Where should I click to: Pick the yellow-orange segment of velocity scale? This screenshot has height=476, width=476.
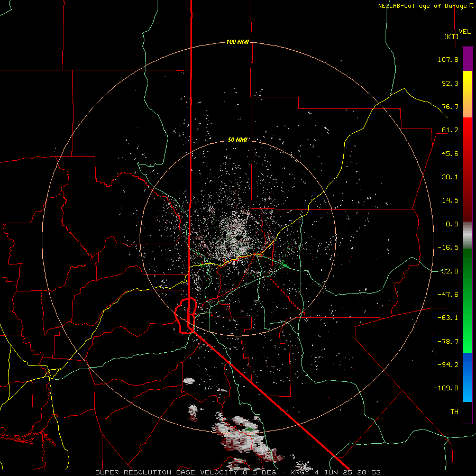(467, 94)
